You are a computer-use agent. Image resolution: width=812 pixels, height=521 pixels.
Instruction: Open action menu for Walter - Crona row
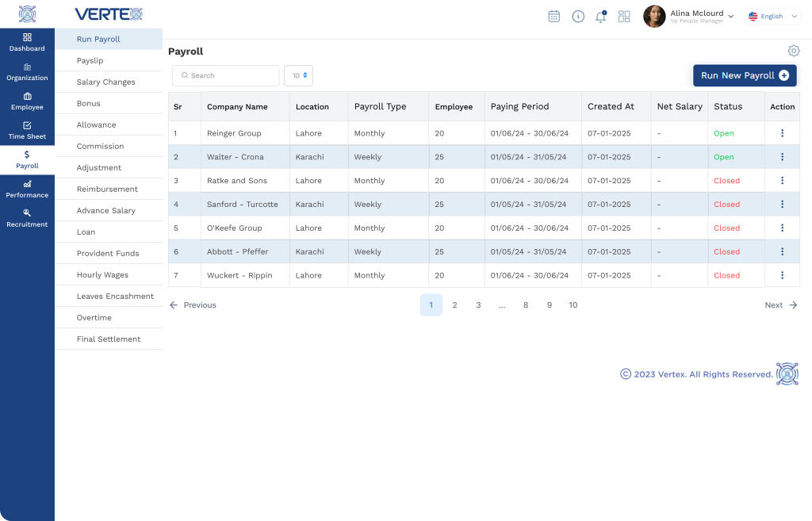pyautogui.click(x=782, y=157)
